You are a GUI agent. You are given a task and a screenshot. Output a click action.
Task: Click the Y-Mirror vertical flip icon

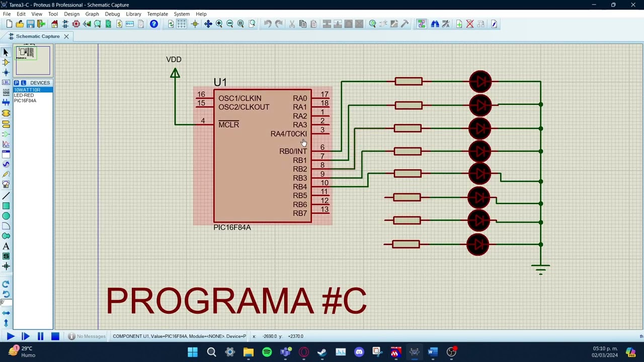click(6, 323)
